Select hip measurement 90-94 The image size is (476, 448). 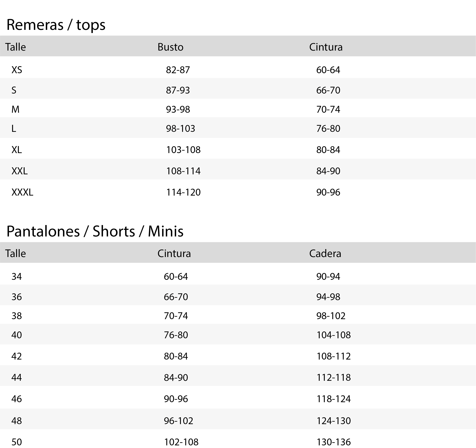(328, 276)
